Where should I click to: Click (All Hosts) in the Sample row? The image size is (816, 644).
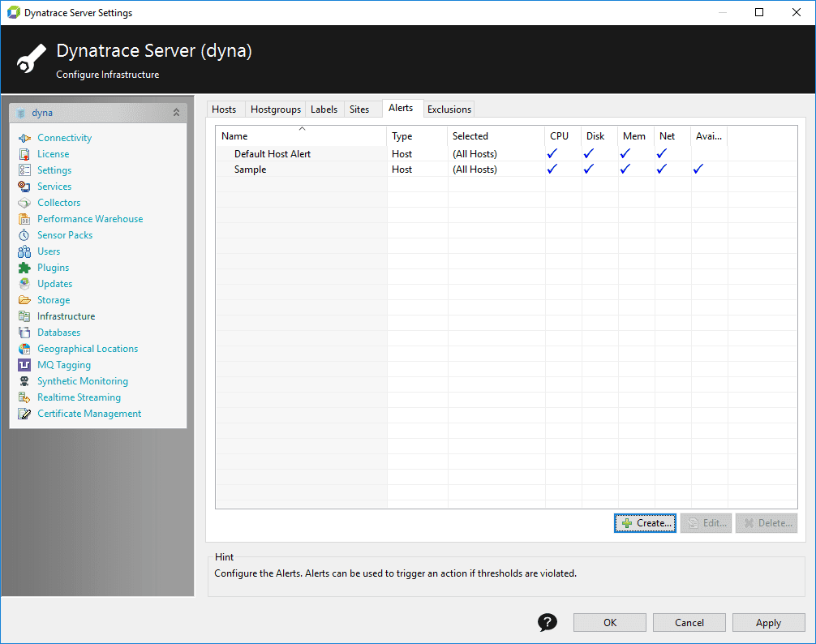tap(475, 170)
